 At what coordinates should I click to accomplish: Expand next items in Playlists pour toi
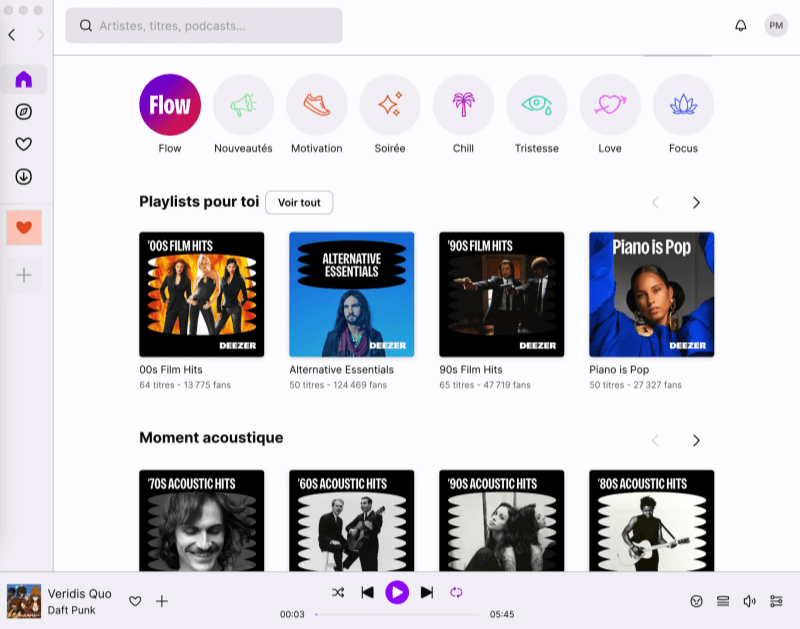[x=696, y=202]
